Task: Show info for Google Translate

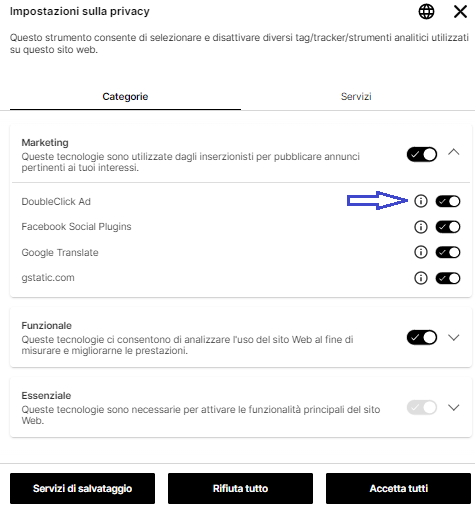Action: [x=421, y=252]
